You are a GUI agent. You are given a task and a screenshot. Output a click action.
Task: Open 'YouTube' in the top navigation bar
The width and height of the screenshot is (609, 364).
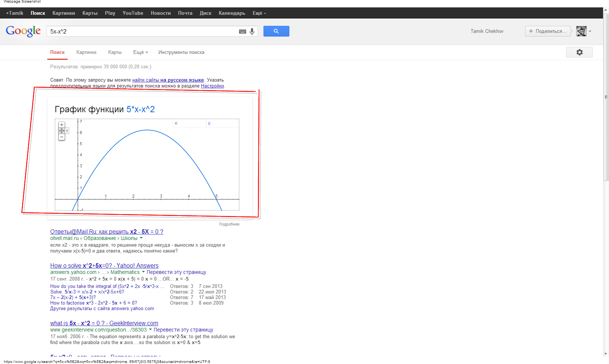(133, 13)
